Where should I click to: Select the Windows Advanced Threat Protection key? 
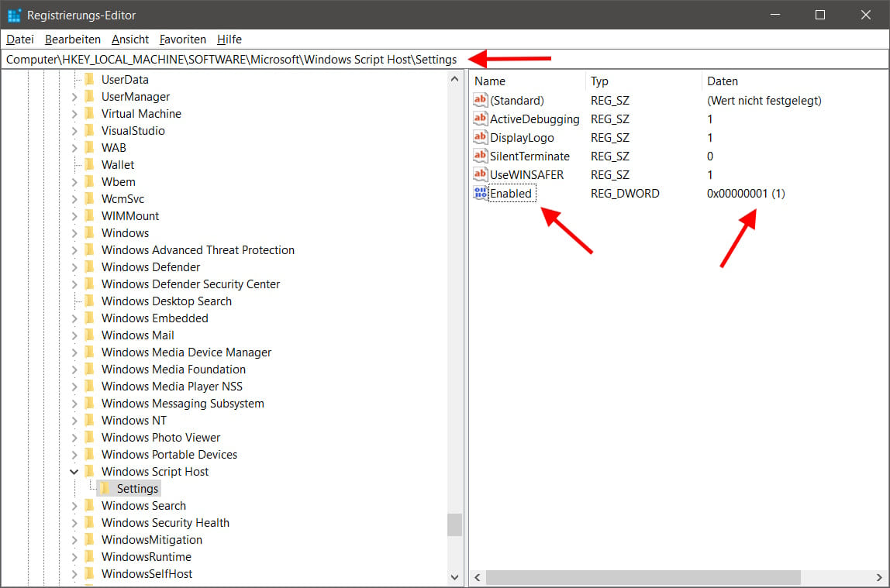click(198, 249)
